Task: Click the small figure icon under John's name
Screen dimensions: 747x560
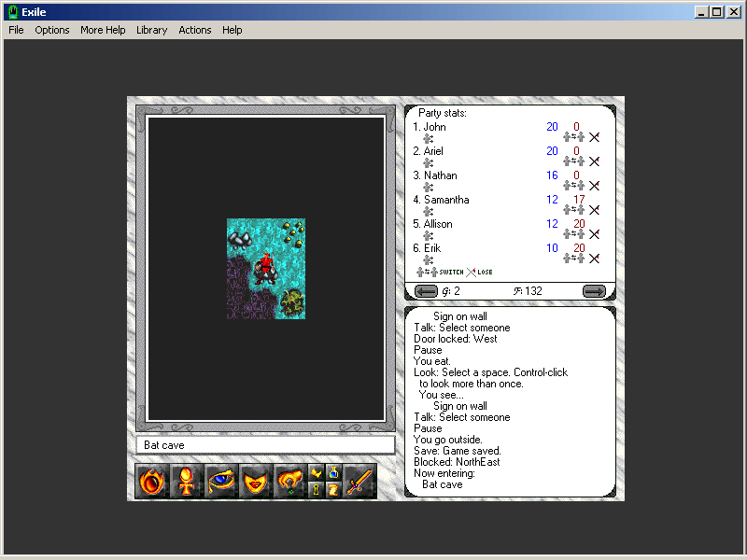Action: (x=429, y=139)
